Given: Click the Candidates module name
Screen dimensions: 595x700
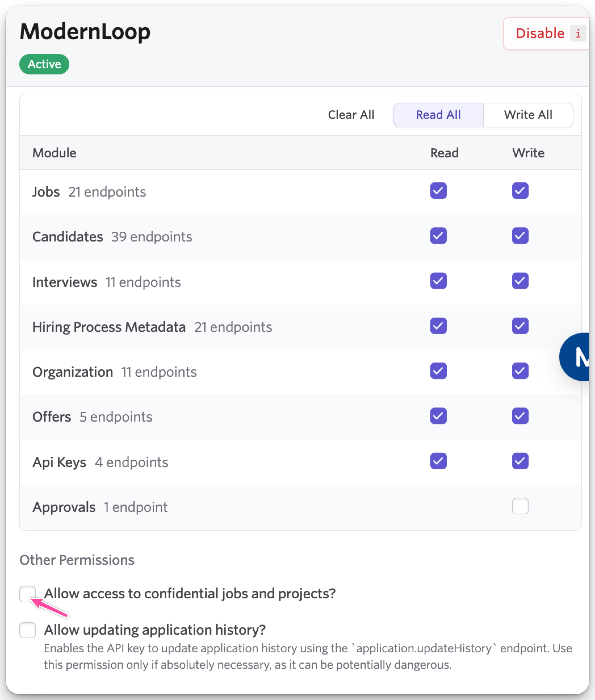Looking at the screenshot, I should (x=68, y=237).
